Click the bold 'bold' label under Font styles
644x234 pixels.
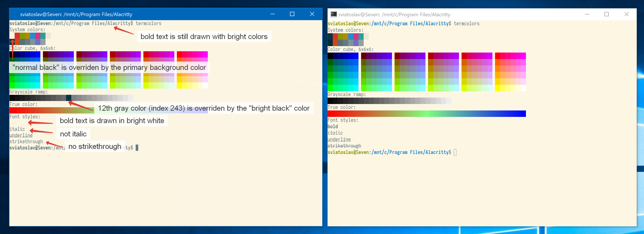(333, 126)
